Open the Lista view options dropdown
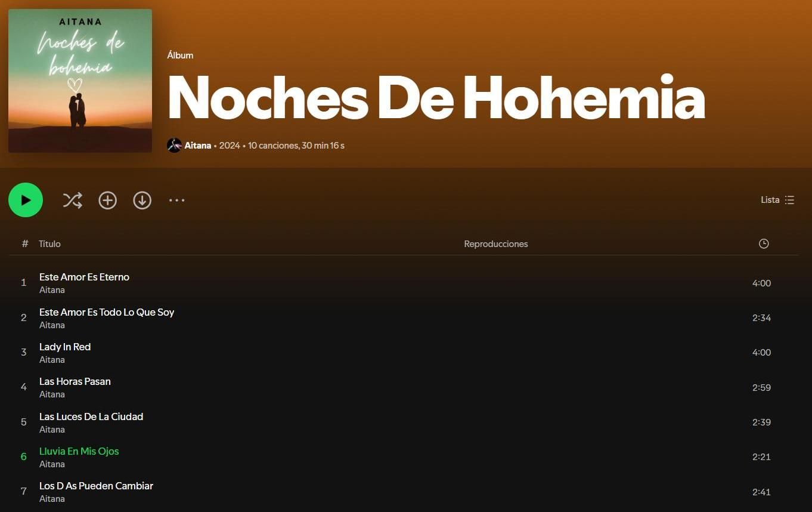This screenshot has width=812, height=512. tap(777, 200)
